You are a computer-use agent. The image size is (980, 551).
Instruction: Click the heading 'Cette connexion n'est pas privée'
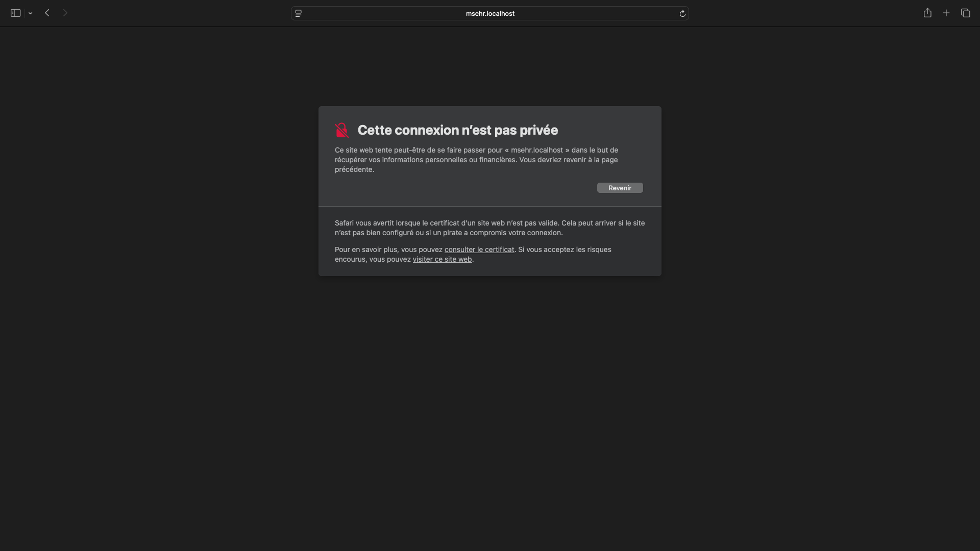pos(458,130)
